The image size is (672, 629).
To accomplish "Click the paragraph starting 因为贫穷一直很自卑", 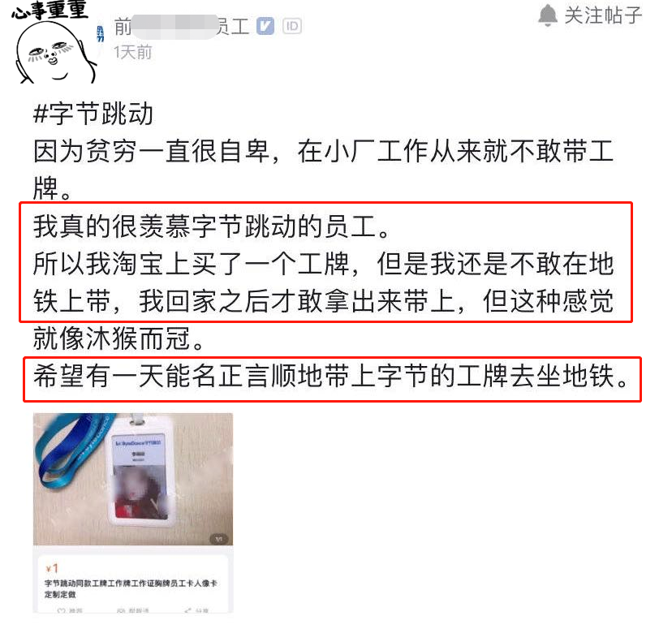I will 324,170.
